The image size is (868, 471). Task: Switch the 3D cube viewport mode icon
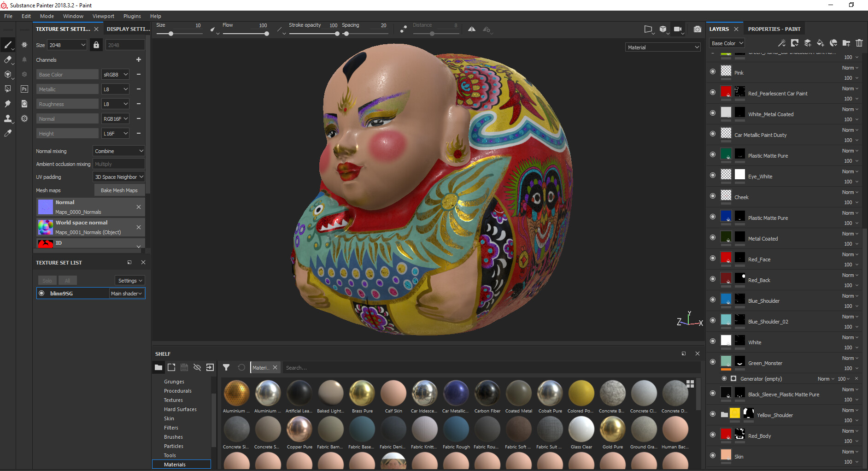[663, 29]
